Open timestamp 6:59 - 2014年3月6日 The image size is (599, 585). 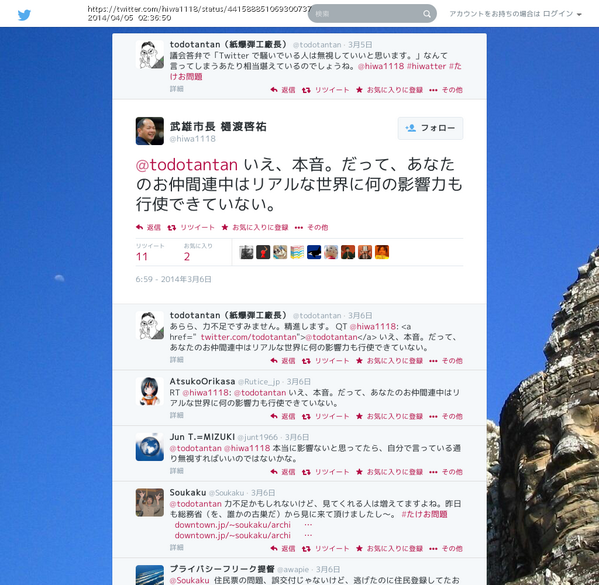173,279
